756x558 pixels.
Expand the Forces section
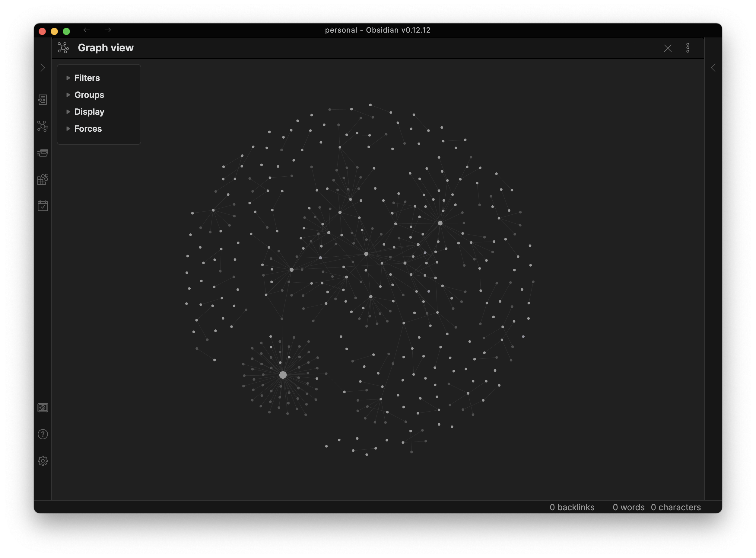pos(87,129)
